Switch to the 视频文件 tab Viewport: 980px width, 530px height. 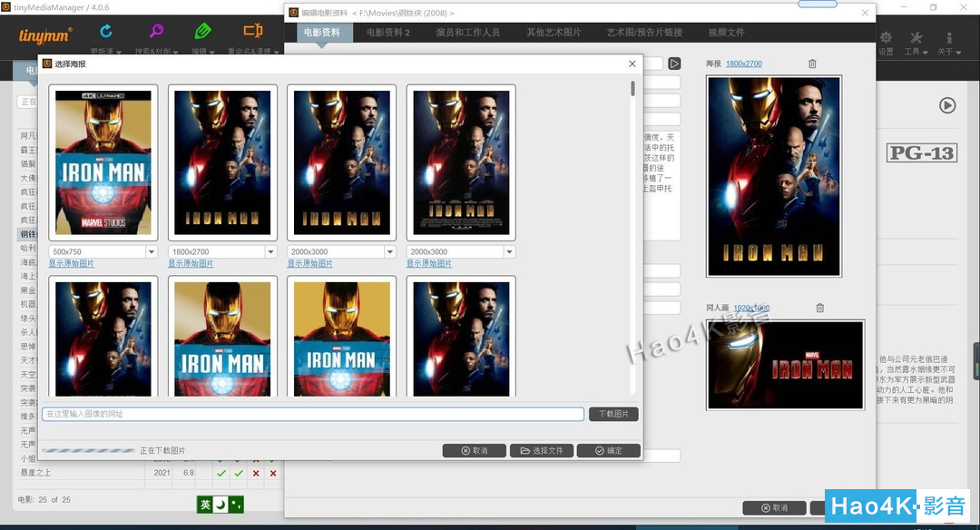[x=726, y=32]
